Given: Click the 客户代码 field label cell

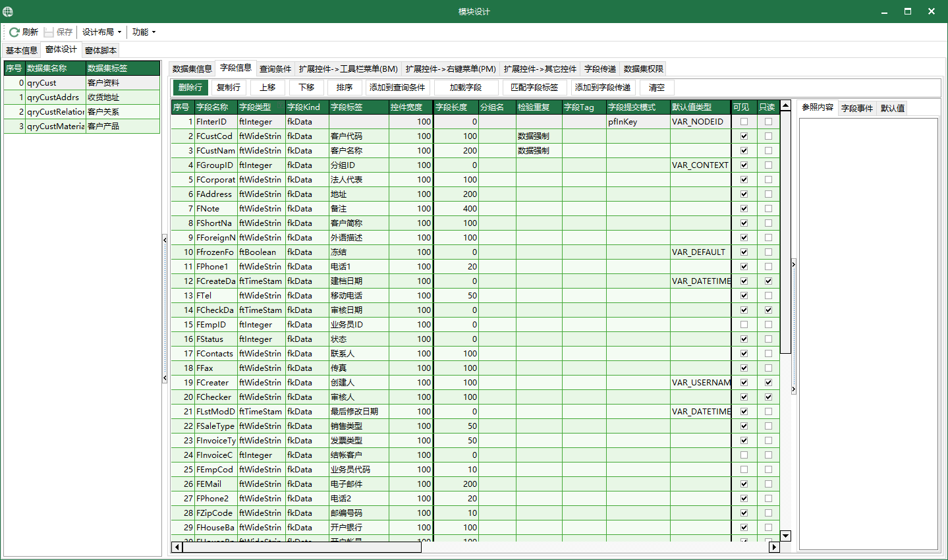Looking at the screenshot, I should tap(358, 136).
